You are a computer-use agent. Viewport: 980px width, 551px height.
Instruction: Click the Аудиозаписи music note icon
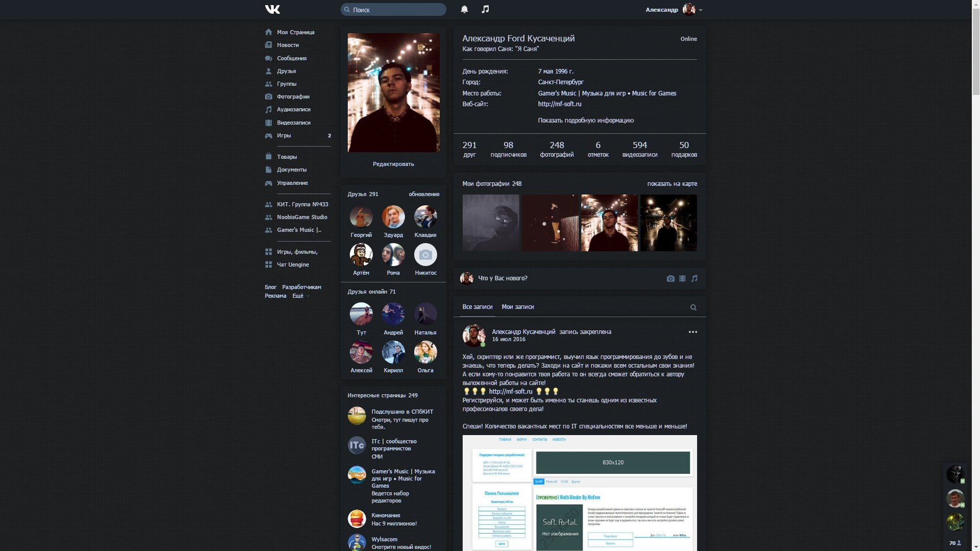269,109
